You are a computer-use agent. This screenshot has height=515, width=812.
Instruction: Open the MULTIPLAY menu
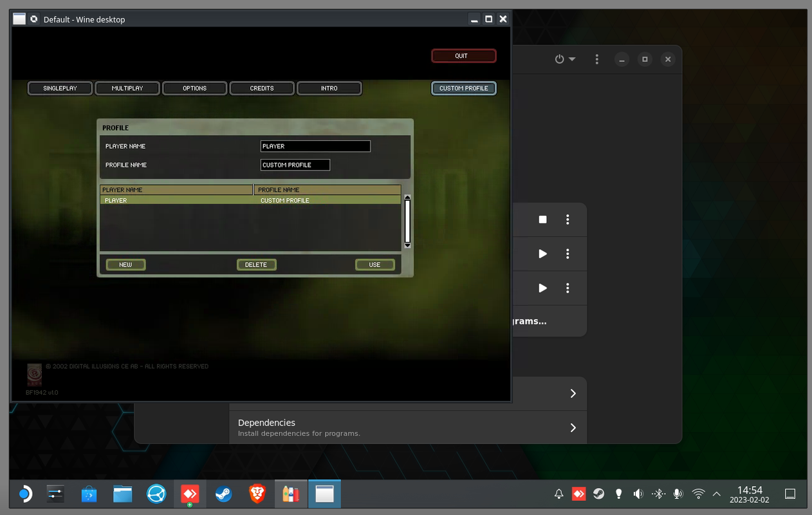tap(127, 88)
